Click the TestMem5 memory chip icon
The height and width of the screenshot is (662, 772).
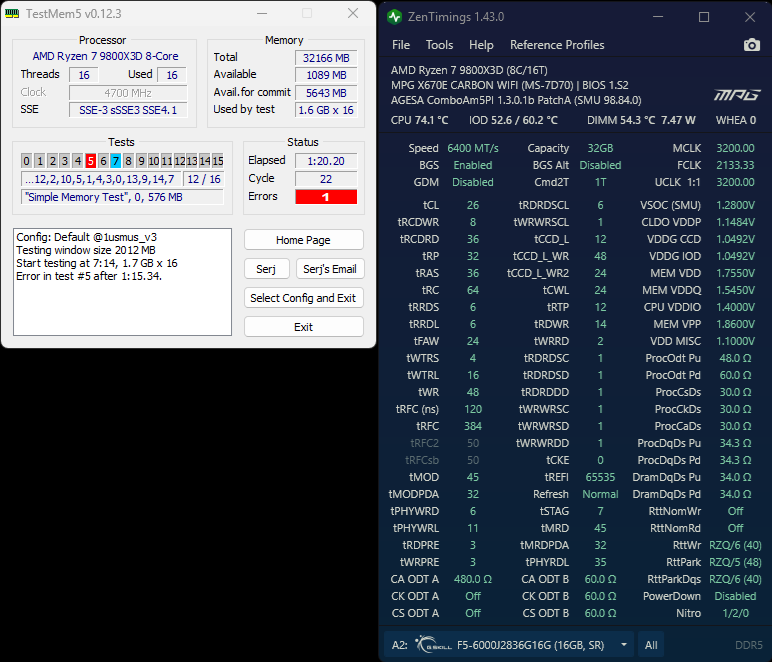[12, 14]
